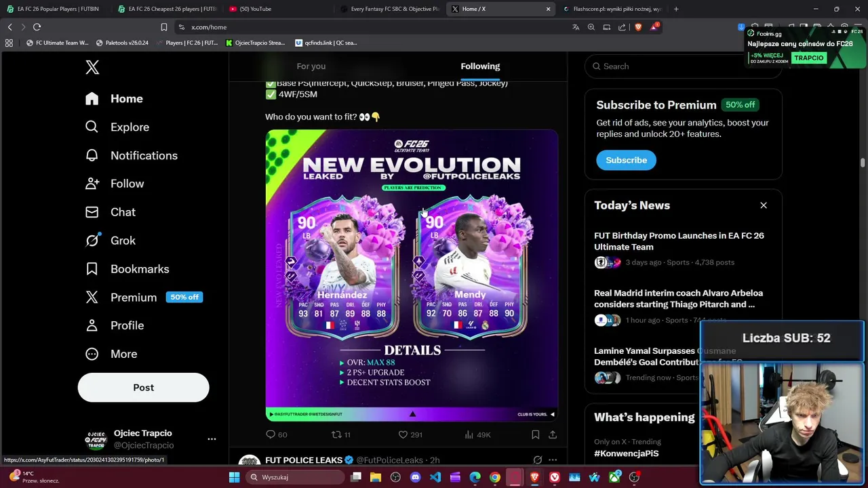Open account menu dots next to Ojciec Trapcio

[212, 439]
